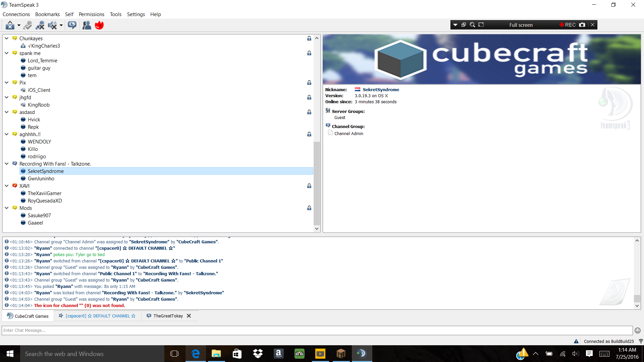This screenshot has width=644, height=362.
Task: Switch to CubeCraft Games chat tab
Action: (28, 316)
